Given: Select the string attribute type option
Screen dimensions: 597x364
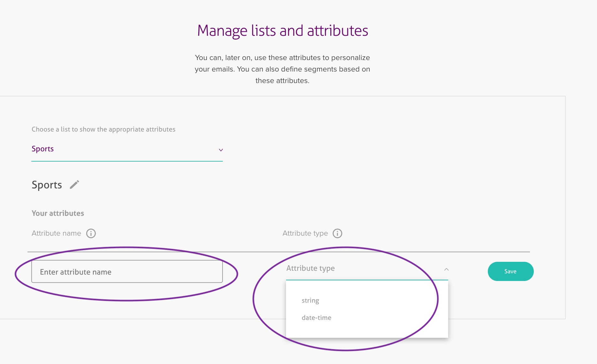Looking at the screenshot, I should (x=310, y=300).
